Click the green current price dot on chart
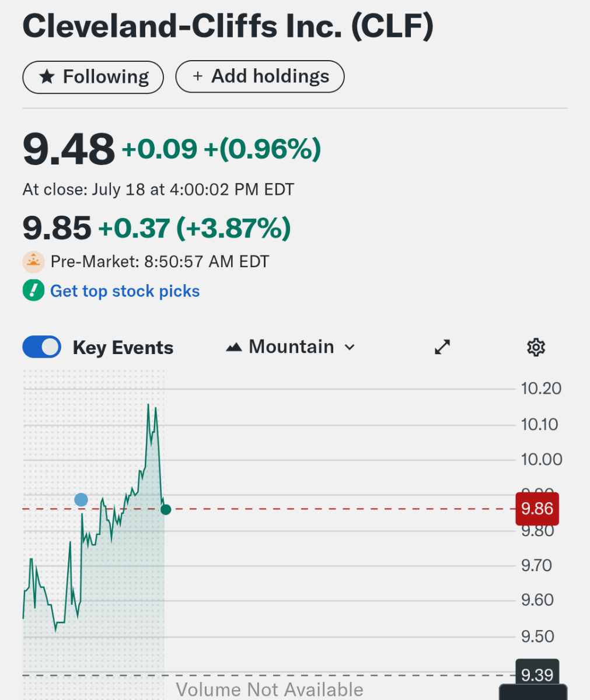Image resolution: width=590 pixels, height=700 pixels. point(166,509)
